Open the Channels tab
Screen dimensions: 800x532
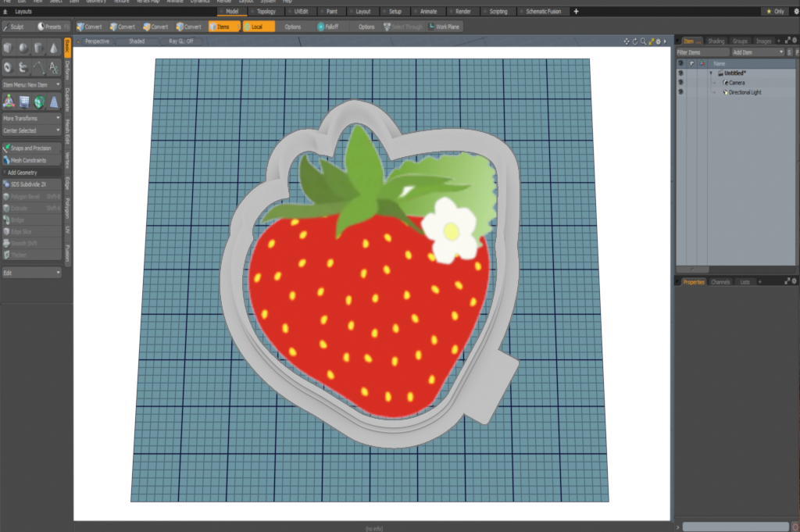coord(720,281)
